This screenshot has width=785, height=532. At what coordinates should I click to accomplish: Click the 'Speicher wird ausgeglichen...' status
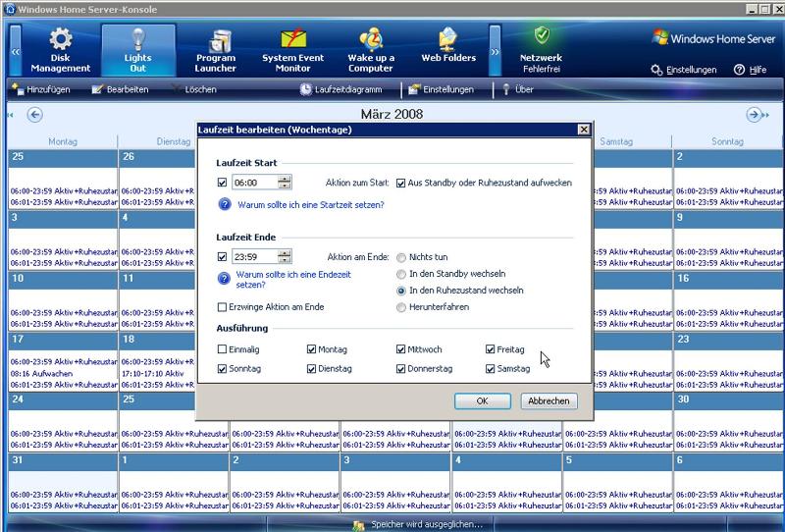coord(427,524)
